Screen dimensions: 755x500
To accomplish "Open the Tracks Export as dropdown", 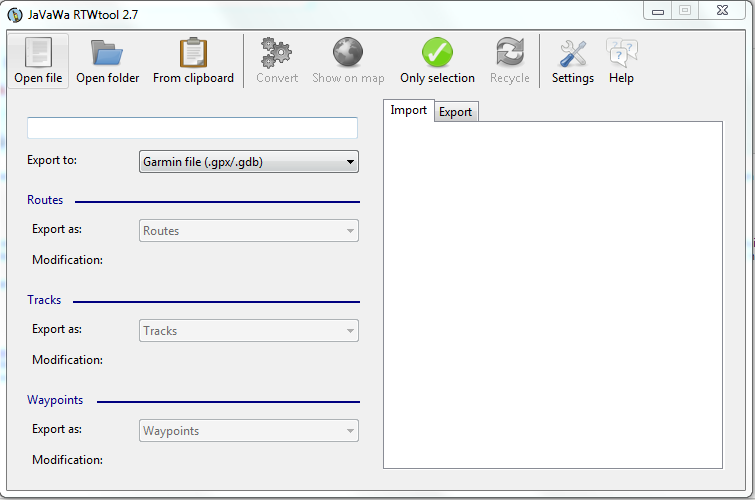I will [x=248, y=331].
